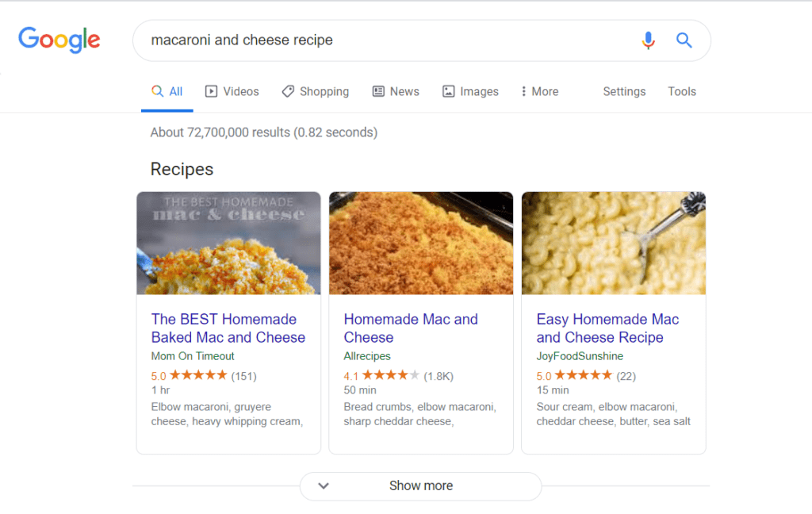Click the microphone icon for voice search

click(x=649, y=40)
